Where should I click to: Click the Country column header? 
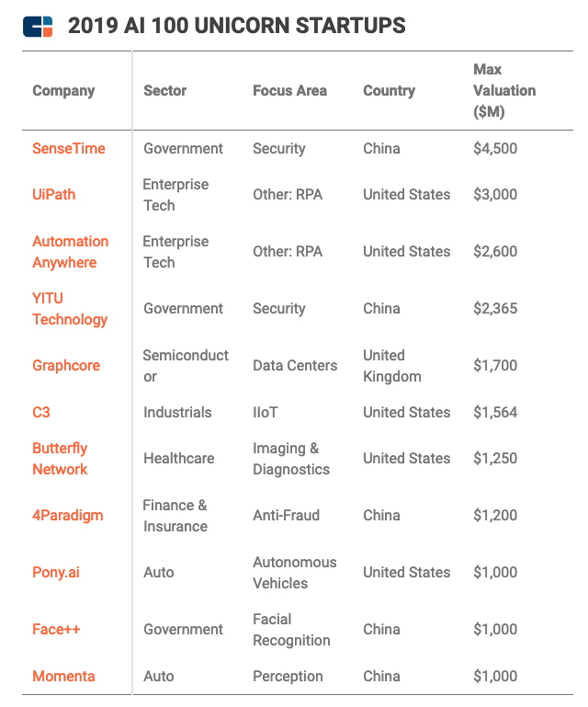[x=389, y=90]
